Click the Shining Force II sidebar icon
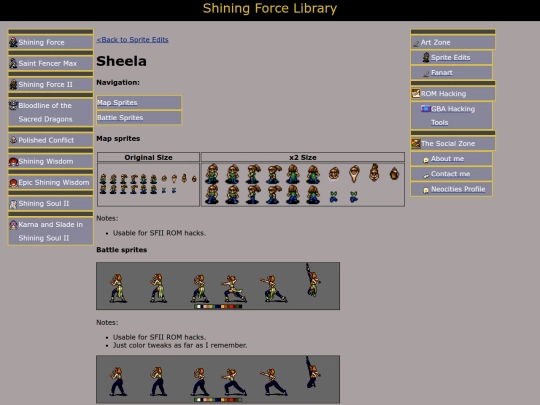Screen dimensions: 540x405 (x=13, y=84)
